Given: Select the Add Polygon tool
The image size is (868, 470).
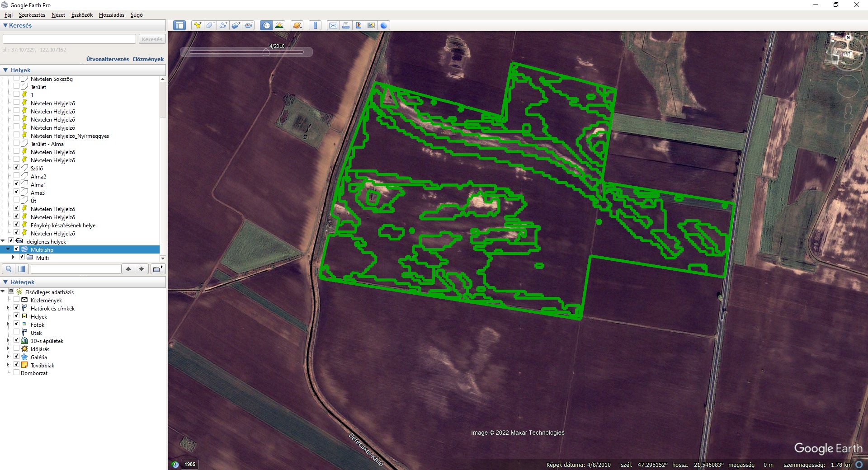Looking at the screenshot, I should 210,25.
